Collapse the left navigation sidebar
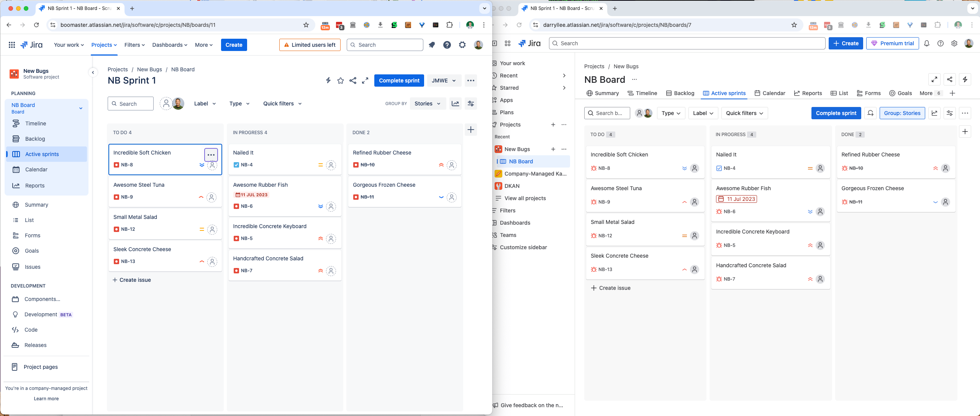 coord(93,72)
